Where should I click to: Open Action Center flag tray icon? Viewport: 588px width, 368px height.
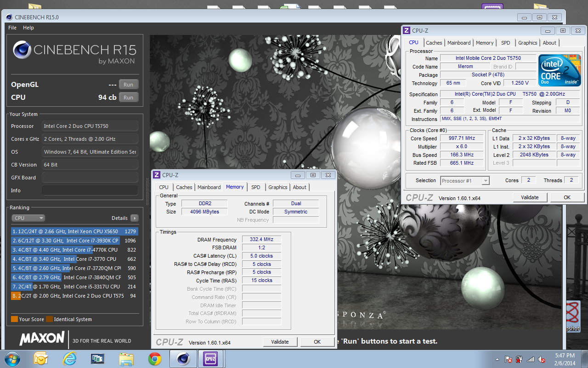[x=509, y=359]
